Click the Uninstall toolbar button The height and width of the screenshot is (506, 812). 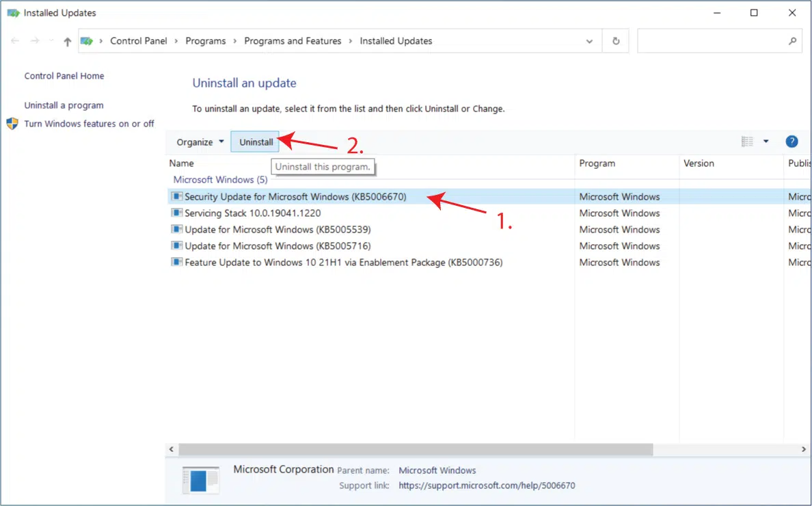pyautogui.click(x=256, y=142)
